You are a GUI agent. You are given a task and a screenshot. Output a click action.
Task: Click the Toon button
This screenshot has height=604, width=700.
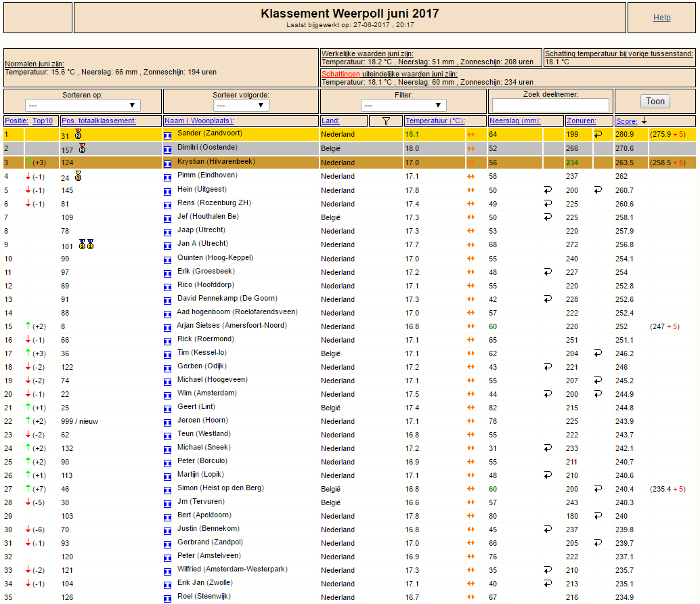[x=655, y=102]
